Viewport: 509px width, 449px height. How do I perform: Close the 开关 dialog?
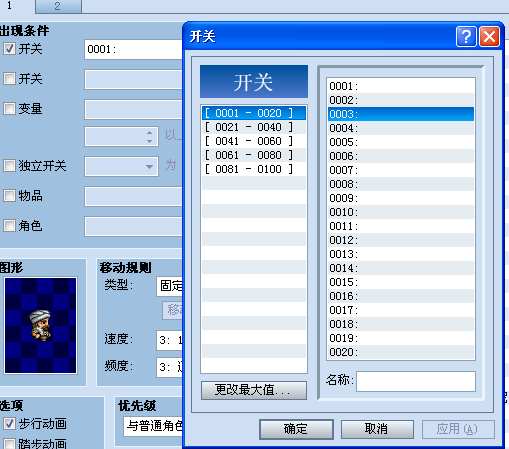tap(489, 36)
